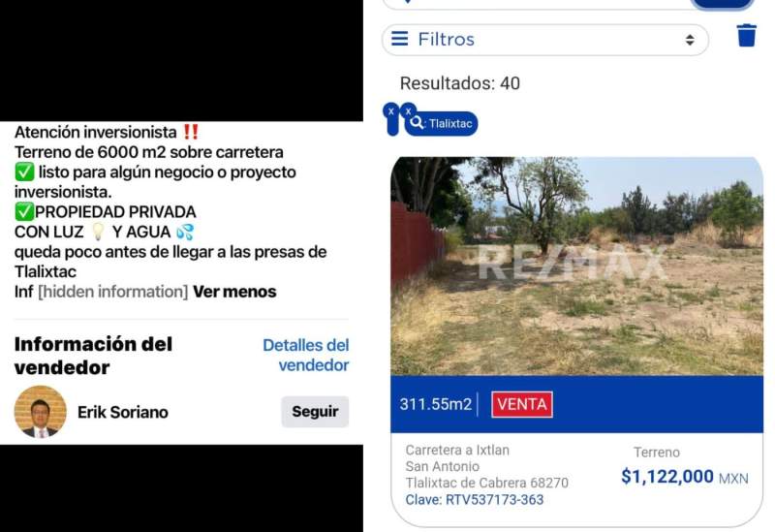Click the $1,122,000 MXN price

(x=685, y=477)
